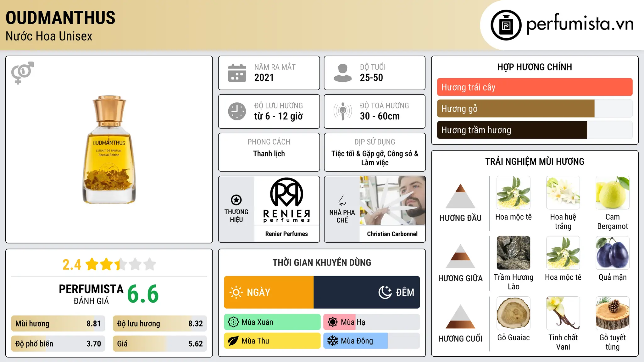Screen dimensions: 644x362
Task: Click the Mùi hương 8.81 score bar
Action: (58, 324)
